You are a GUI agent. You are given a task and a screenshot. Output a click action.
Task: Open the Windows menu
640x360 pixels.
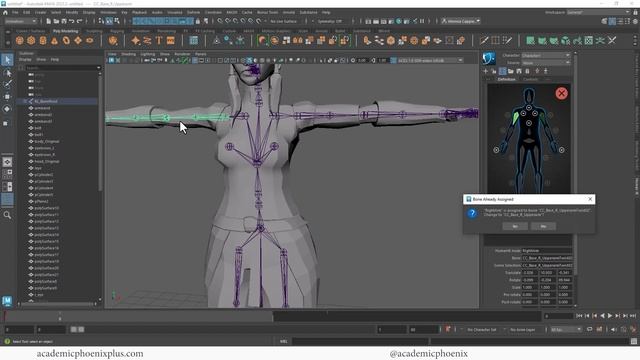coord(108,13)
